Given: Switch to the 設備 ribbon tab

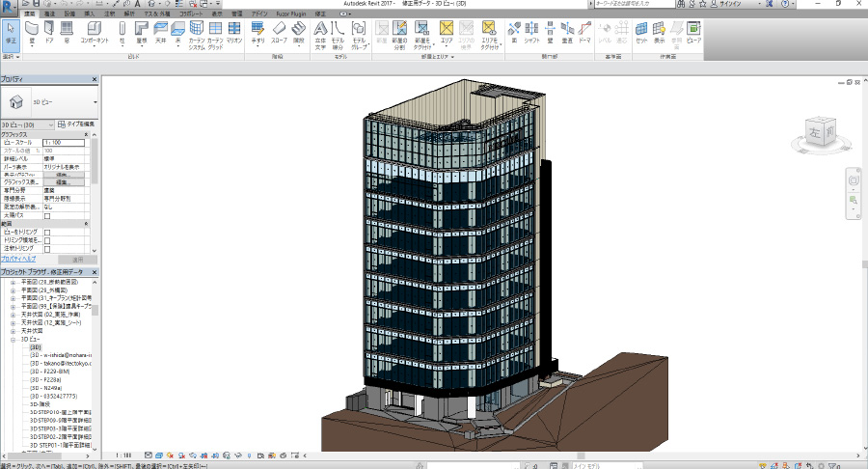Looking at the screenshot, I should (x=69, y=14).
